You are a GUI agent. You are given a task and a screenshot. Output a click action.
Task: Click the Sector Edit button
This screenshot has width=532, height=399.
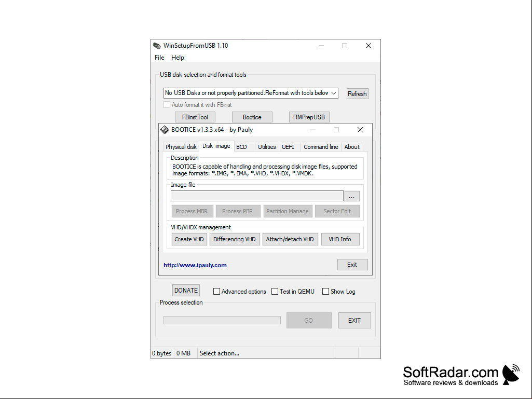(x=337, y=211)
